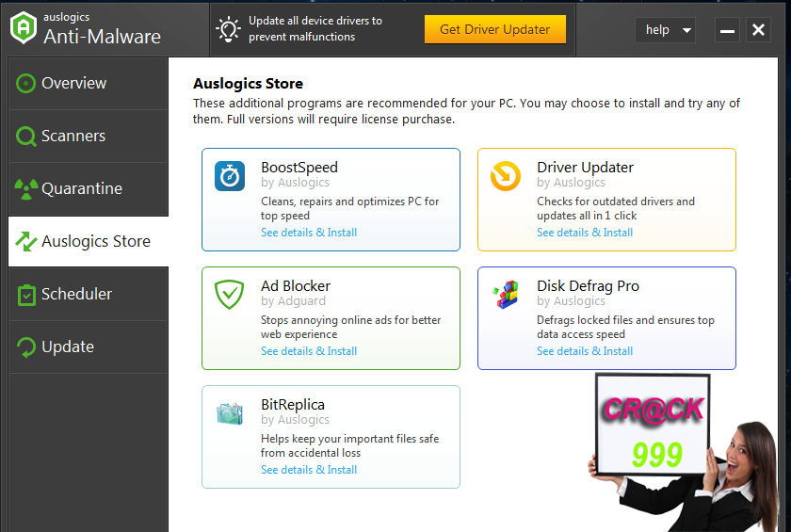Click the Auslogics Store arrows icon

pyautogui.click(x=26, y=241)
